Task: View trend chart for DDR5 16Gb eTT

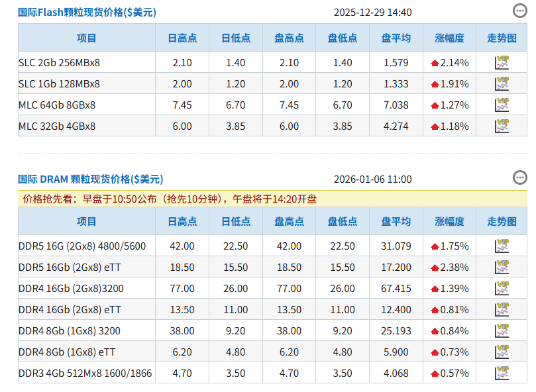Action: point(502,266)
